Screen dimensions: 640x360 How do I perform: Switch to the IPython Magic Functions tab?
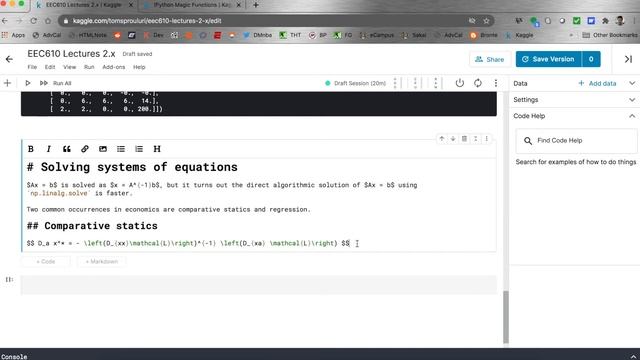pos(193,5)
